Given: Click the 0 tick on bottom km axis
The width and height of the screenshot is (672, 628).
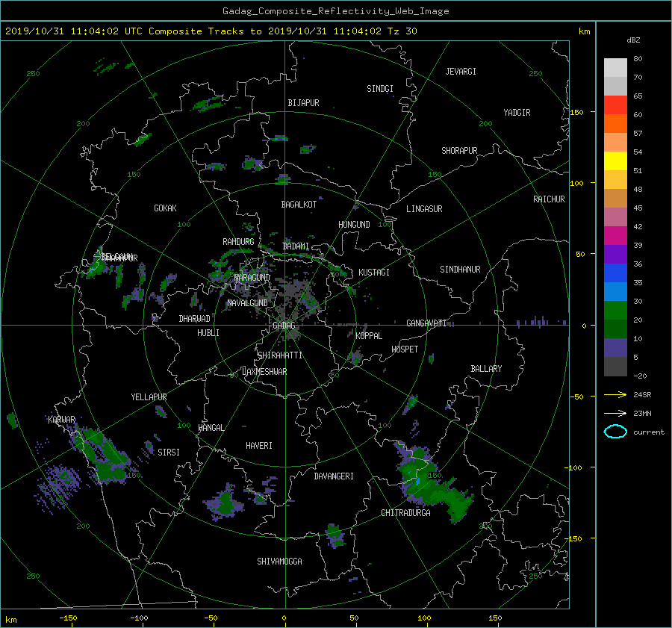Looking at the screenshot, I should click(284, 618).
